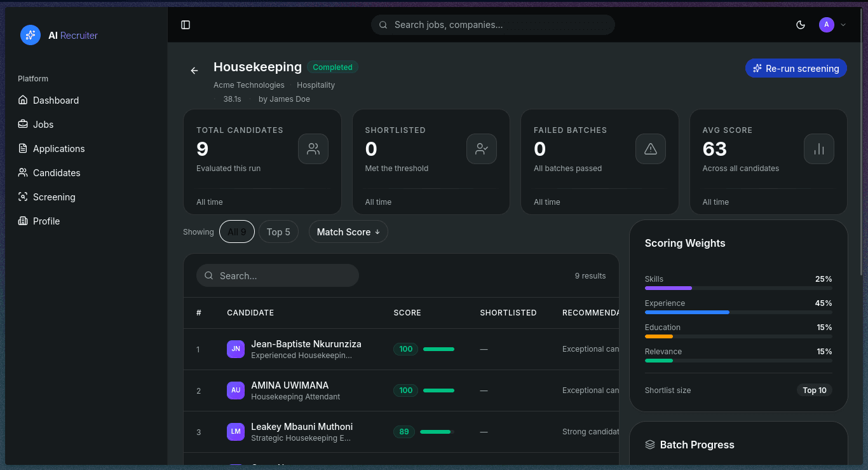
Task: Click the 89 score badge
Action: (x=404, y=432)
